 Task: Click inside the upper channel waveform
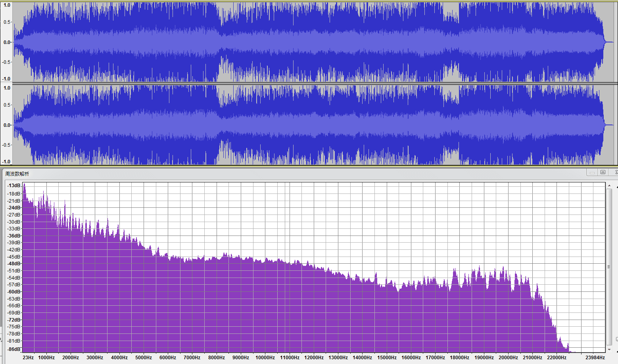pyautogui.click(x=313, y=42)
